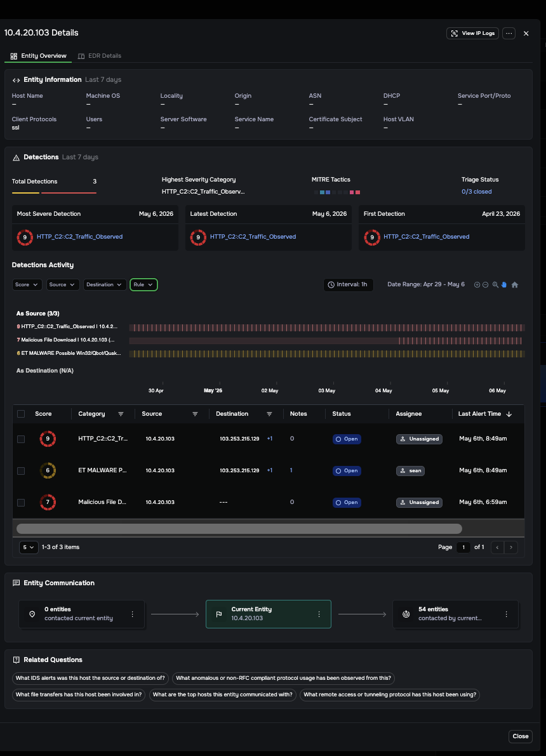Image resolution: width=546 pixels, height=756 pixels.
Task: Open HTTP_C2 link in Most Severe Detection
Action: [79, 237]
